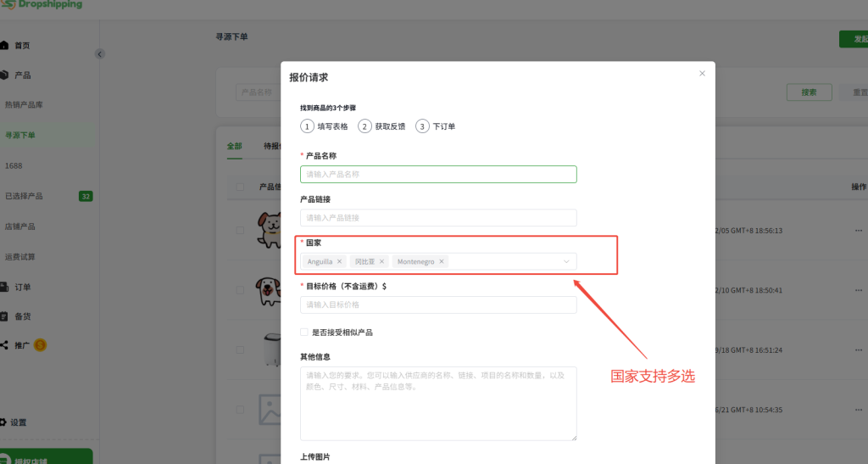Screen dimensions: 868x464
Task: Expand the 国家 country dropdown arrow
Action: tap(566, 262)
